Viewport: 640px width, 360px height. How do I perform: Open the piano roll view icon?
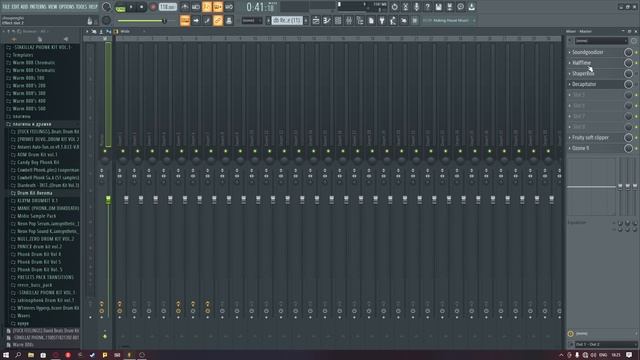tap(327, 20)
